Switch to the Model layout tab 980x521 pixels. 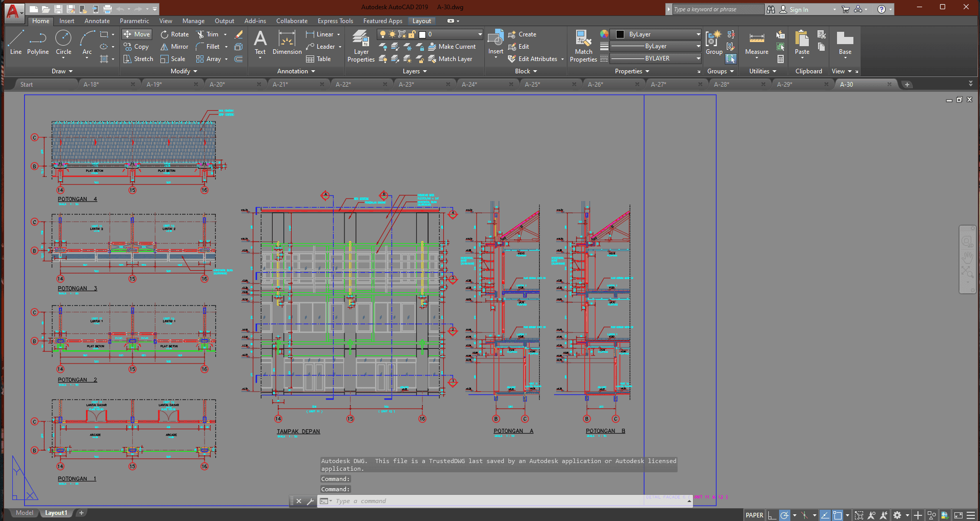24,513
